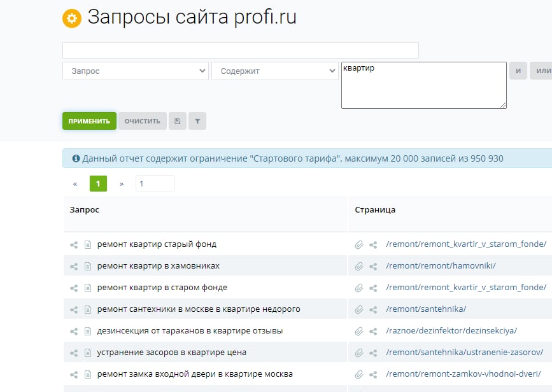This screenshot has width=552, height=392.
Task: Click document icon for 'ремонт сантехники в москве' query
Action: (88, 310)
